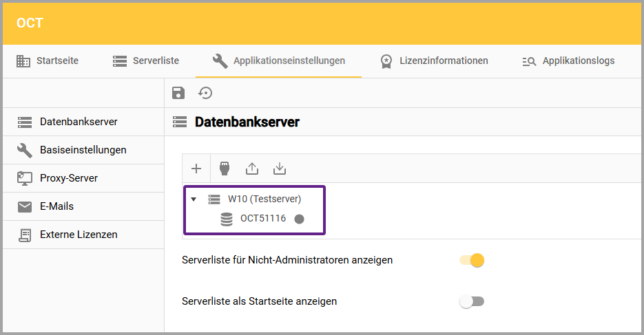Collapse the W10 (Testserver) tree node
The image size is (644, 335).
[194, 199]
